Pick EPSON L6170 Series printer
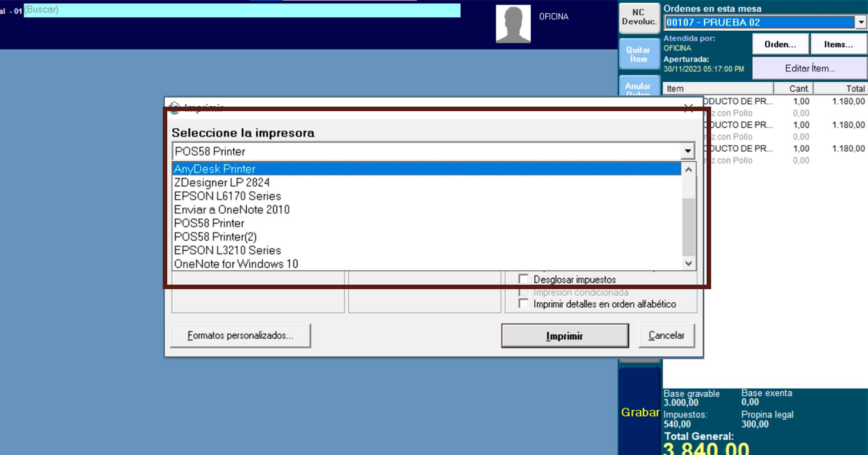Viewport: 868px width, 455px height. click(x=227, y=196)
